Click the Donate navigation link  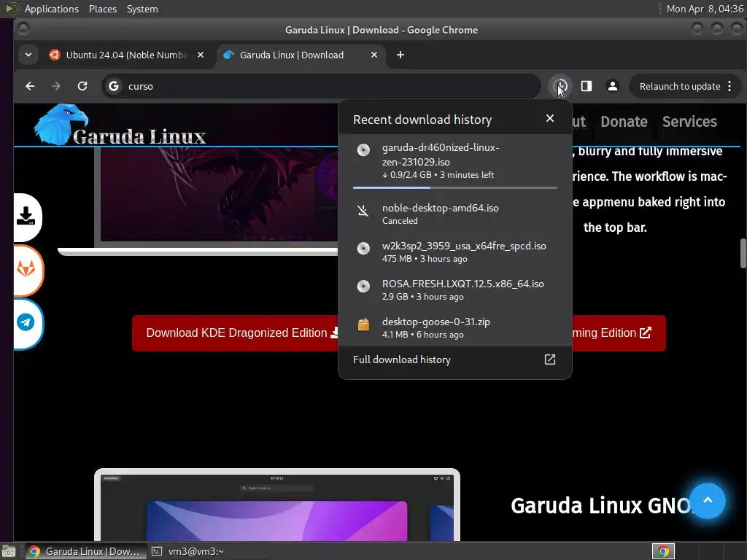tap(624, 122)
